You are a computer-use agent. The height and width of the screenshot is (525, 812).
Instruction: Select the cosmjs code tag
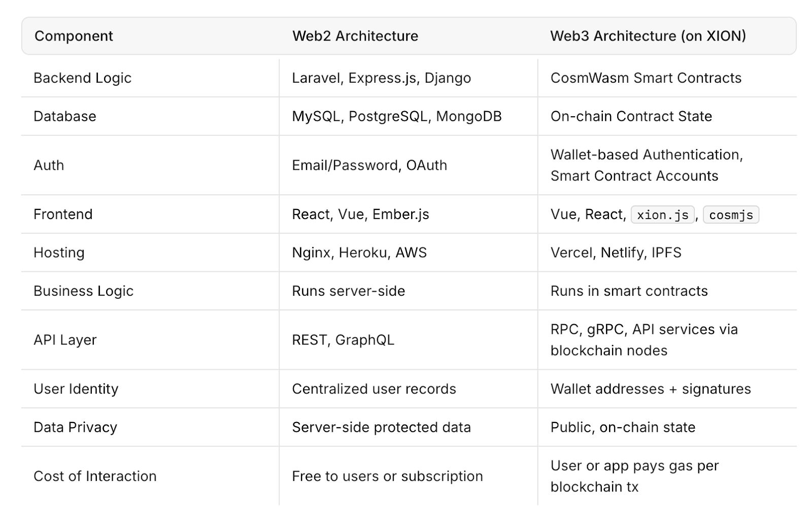point(731,215)
